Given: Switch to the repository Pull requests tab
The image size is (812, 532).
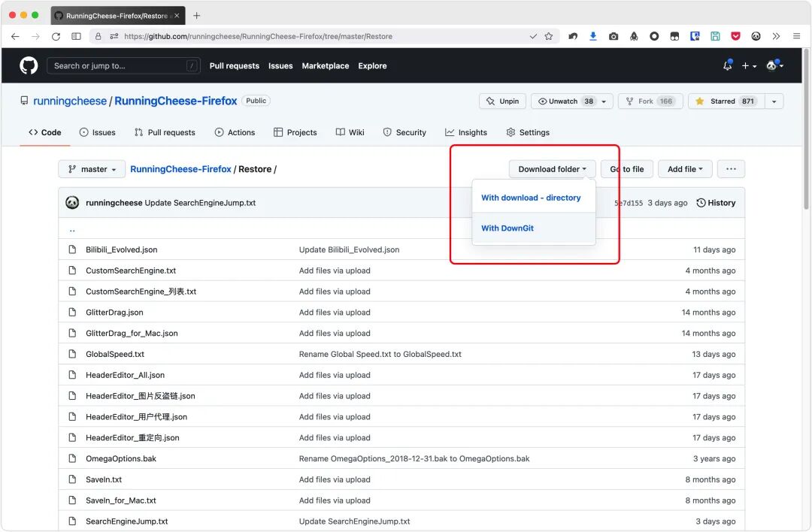Looking at the screenshot, I should coord(165,132).
